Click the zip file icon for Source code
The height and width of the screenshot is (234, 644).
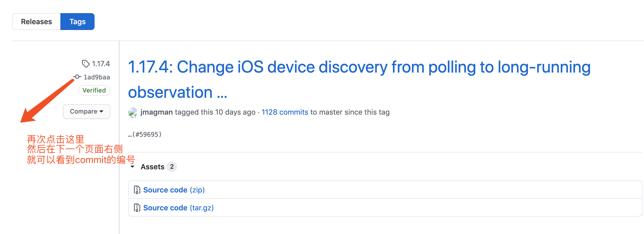[137, 190]
